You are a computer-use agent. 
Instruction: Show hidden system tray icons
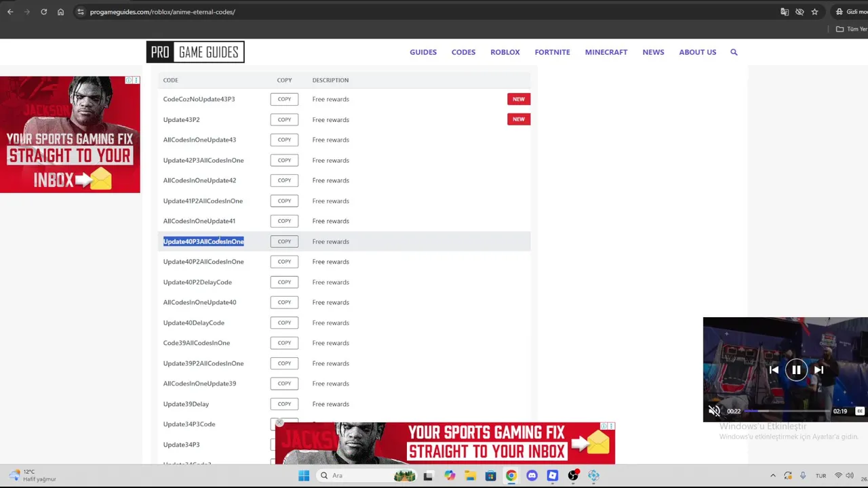point(772,476)
